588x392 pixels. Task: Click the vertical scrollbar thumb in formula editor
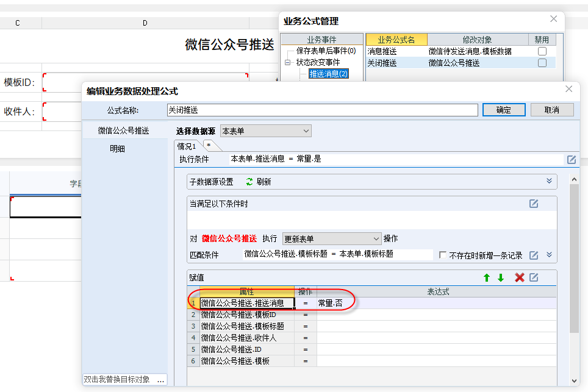574,258
